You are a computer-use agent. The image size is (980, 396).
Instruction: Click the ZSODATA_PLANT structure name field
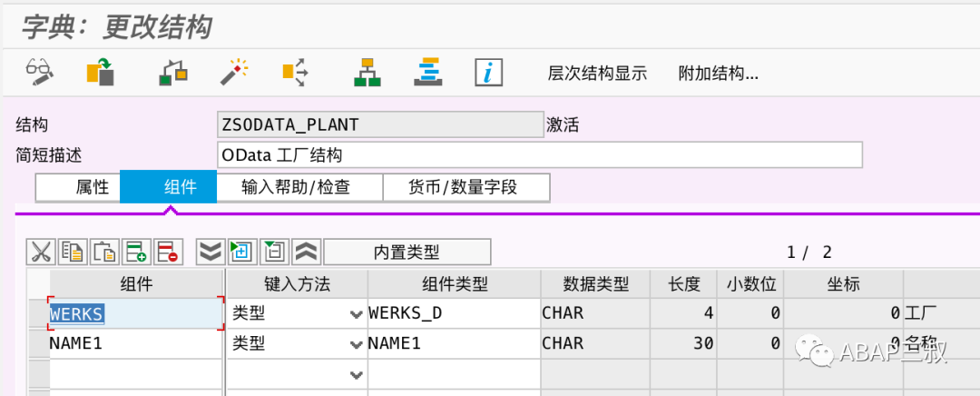point(380,124)
